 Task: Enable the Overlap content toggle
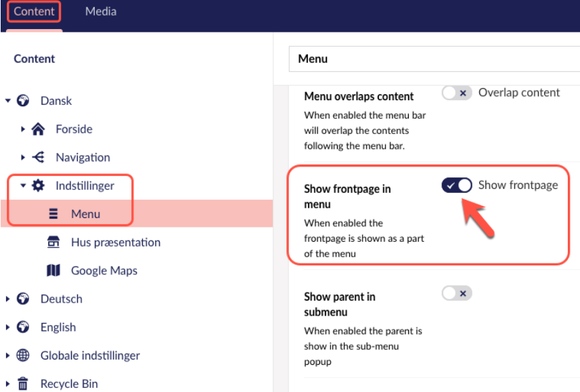[457, 93]
